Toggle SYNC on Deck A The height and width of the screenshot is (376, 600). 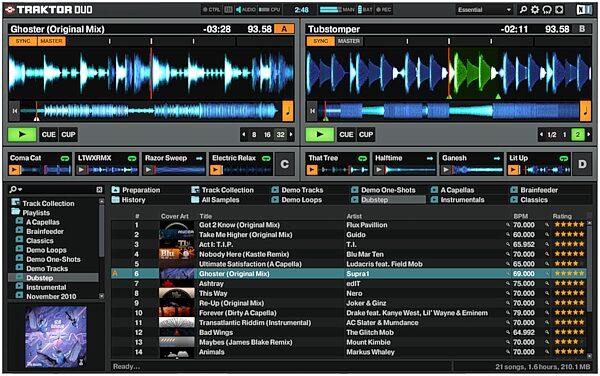pyautogui.click(x=23, y=41)
